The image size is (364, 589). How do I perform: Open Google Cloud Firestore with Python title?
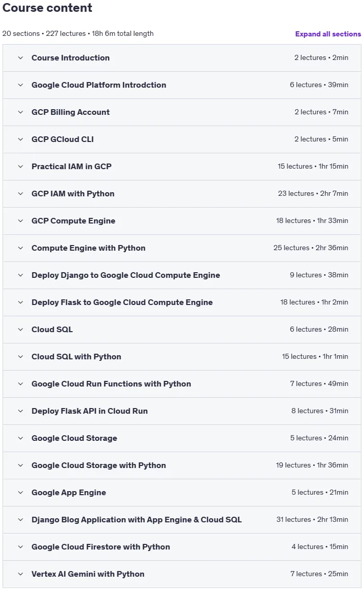(x=100, y=547)
